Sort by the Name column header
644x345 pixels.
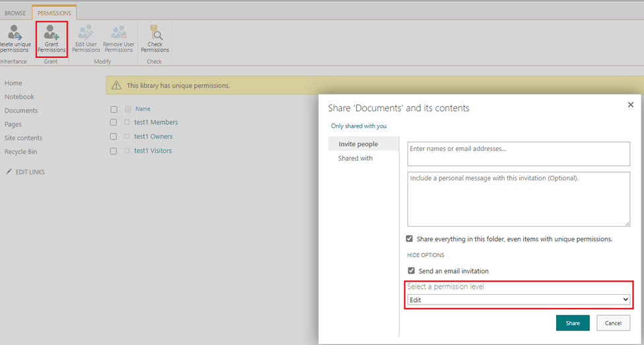pos(143,109)
